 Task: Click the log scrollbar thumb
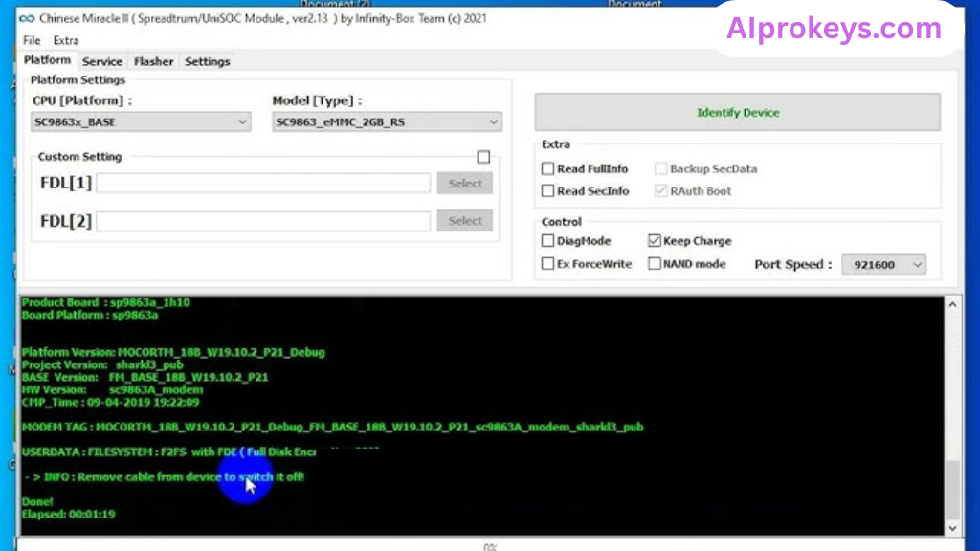(x=952, y=489)
